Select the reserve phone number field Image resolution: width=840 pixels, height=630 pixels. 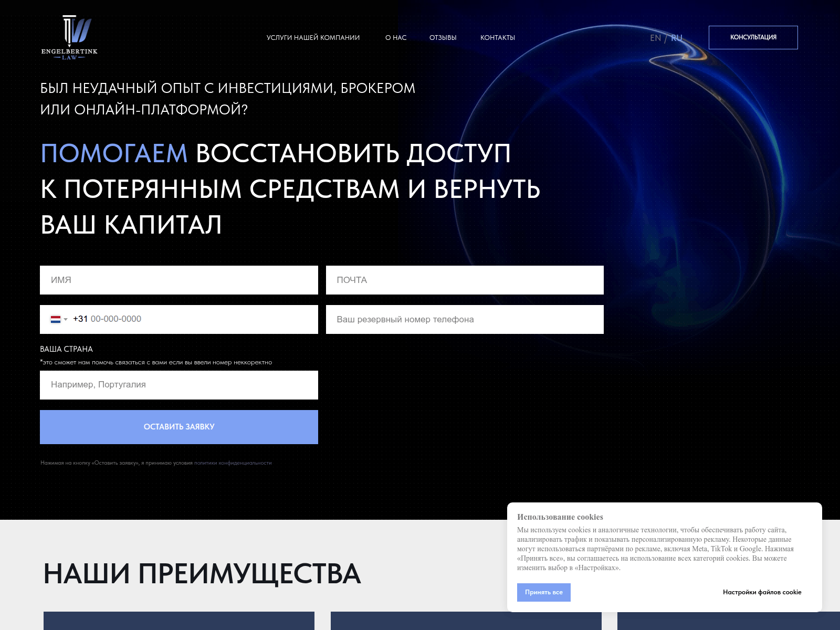(x=465, y=319)
